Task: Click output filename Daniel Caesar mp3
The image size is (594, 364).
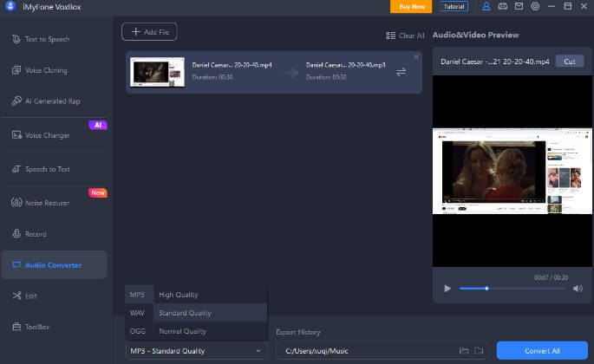Action: click(345, 65)
